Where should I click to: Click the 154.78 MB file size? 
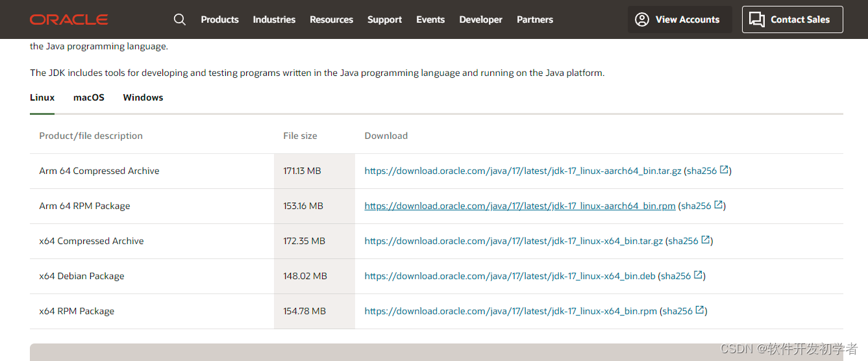tap(304, 311)
